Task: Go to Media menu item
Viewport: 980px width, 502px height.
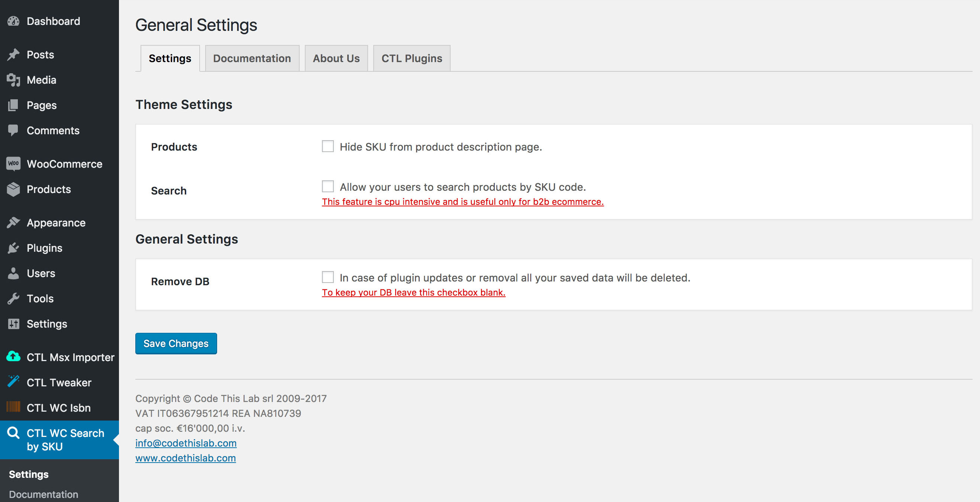Action: 59,80
